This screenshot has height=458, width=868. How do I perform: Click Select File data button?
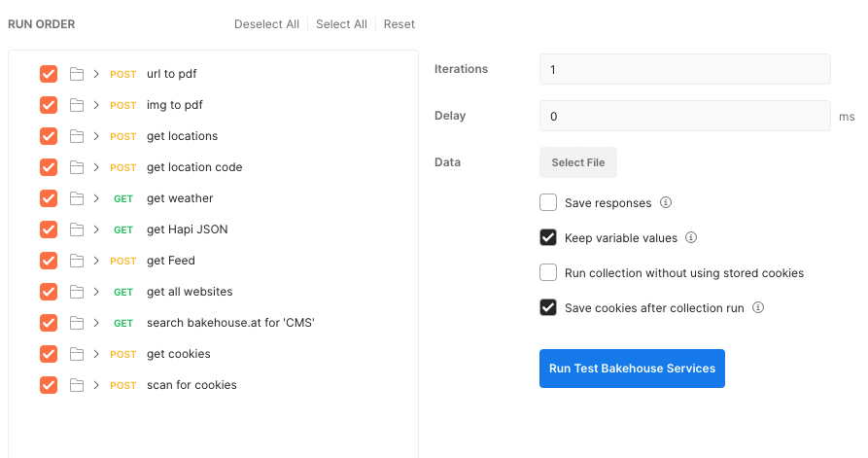pyautogui.click(x=578, y=162)
